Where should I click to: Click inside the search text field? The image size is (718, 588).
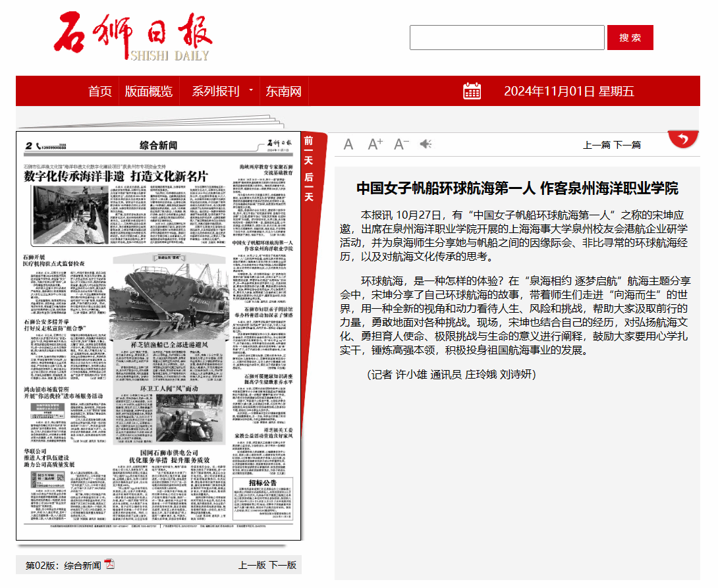[507, 38]
